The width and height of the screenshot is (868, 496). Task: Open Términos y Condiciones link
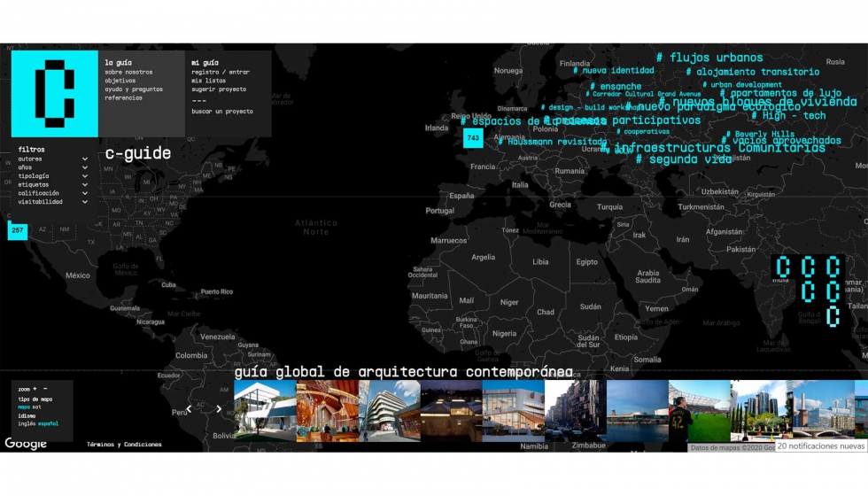tap(124, 445)
